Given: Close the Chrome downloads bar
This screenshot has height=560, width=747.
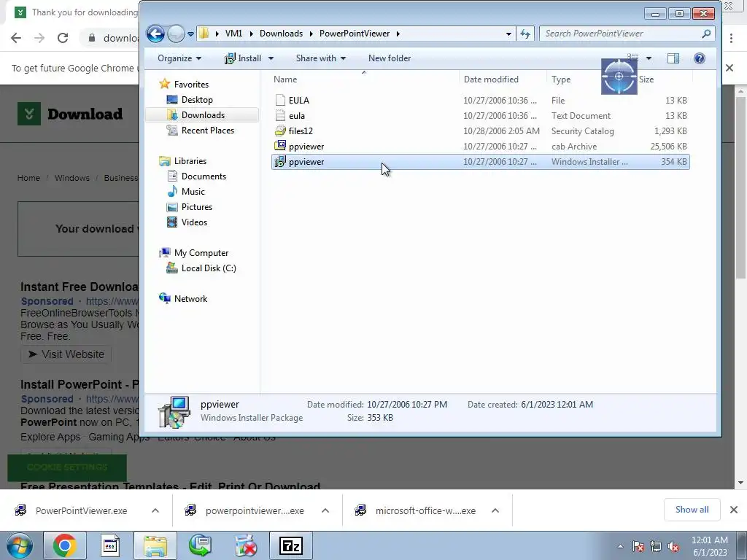Looking at the screenshot, I should [734, 510].
